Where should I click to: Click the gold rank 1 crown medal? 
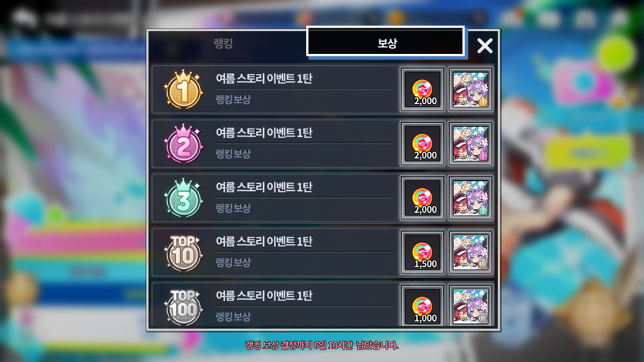(x=184, y=90)
